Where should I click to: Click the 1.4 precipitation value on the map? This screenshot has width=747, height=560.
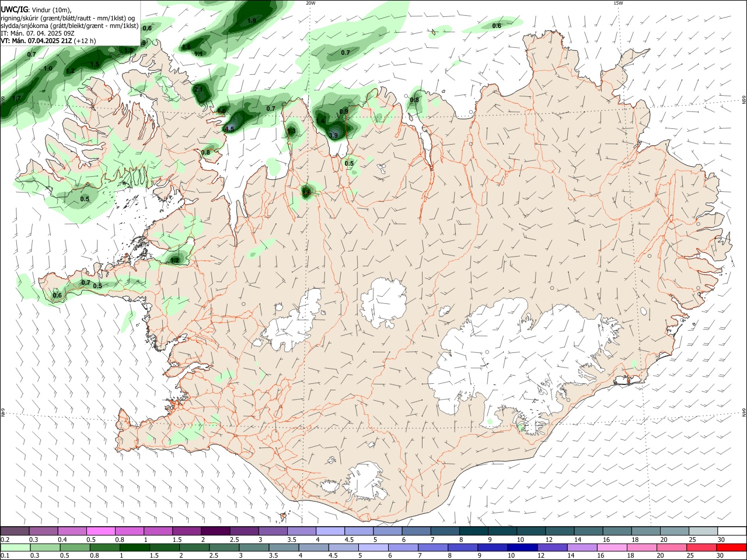pyautogui.click(x=320, y=121)
